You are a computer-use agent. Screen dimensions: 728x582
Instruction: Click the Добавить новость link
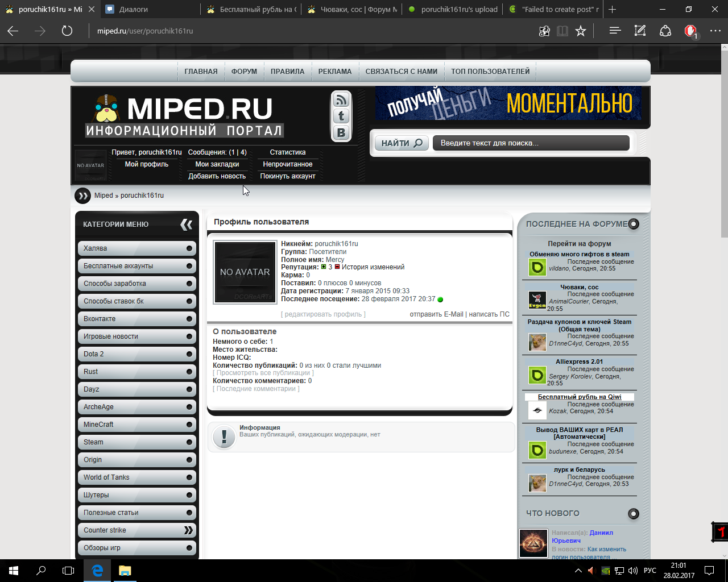coord(217,176)
